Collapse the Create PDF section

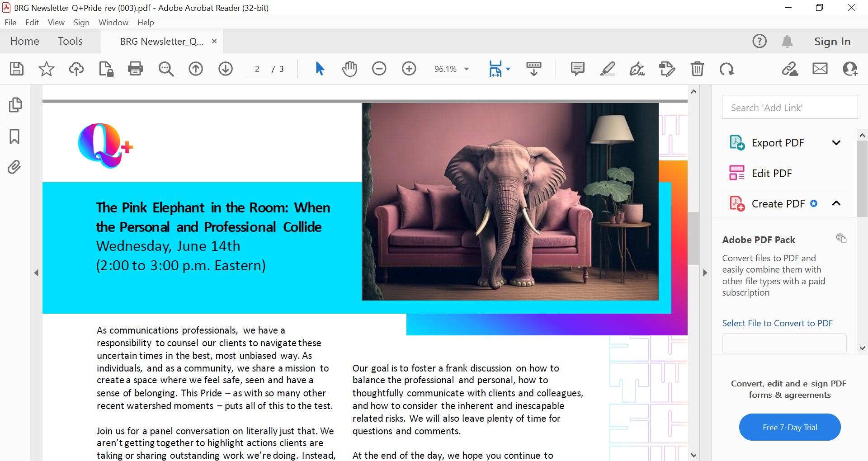pos(836,203)
